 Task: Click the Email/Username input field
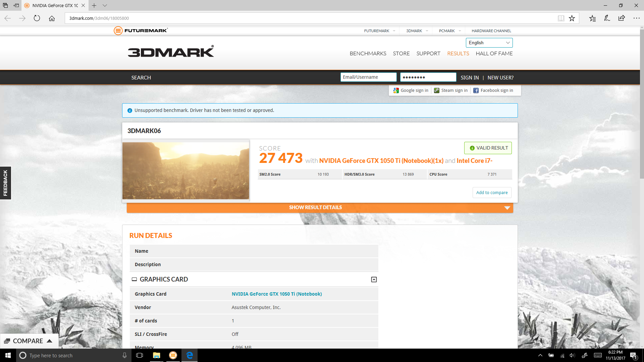[x=368, y=77]
